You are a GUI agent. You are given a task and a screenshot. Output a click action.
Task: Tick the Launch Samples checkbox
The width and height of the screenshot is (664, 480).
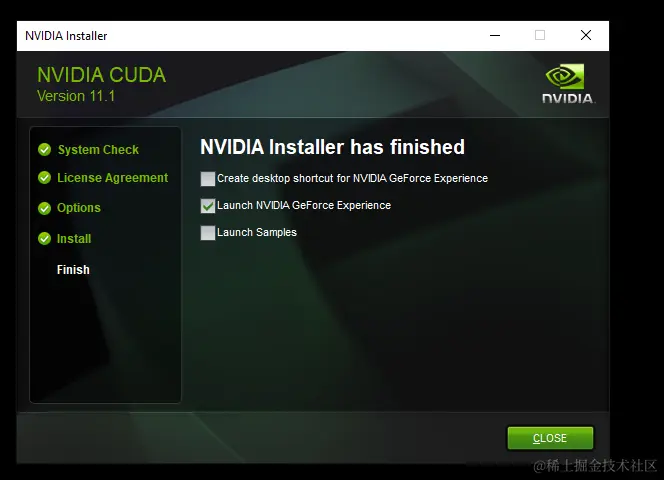pyautogui.click(x=208, y=233)
